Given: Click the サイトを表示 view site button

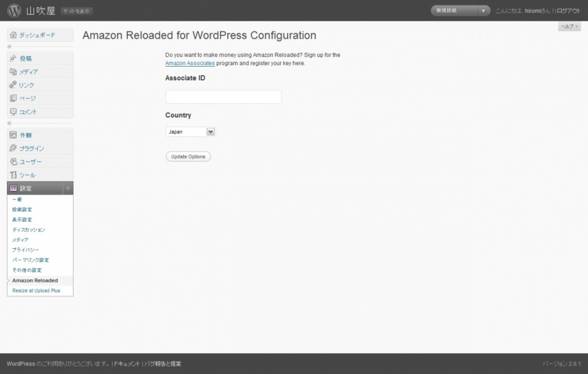Looking at the screenshot, I should [76, 11].
